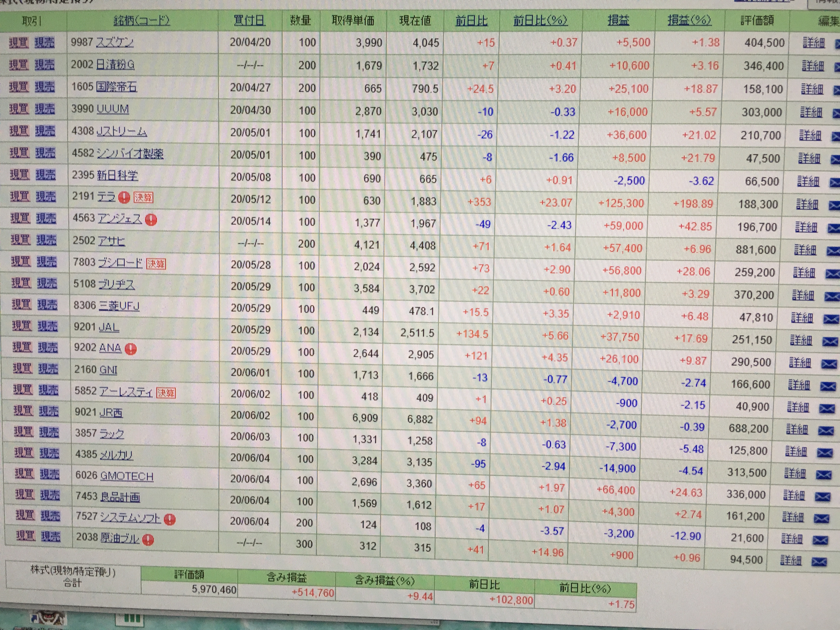Screen dimensions: 840x630
Task: Open the 日清粉G stock link
Action: click(x=115, y=65)
